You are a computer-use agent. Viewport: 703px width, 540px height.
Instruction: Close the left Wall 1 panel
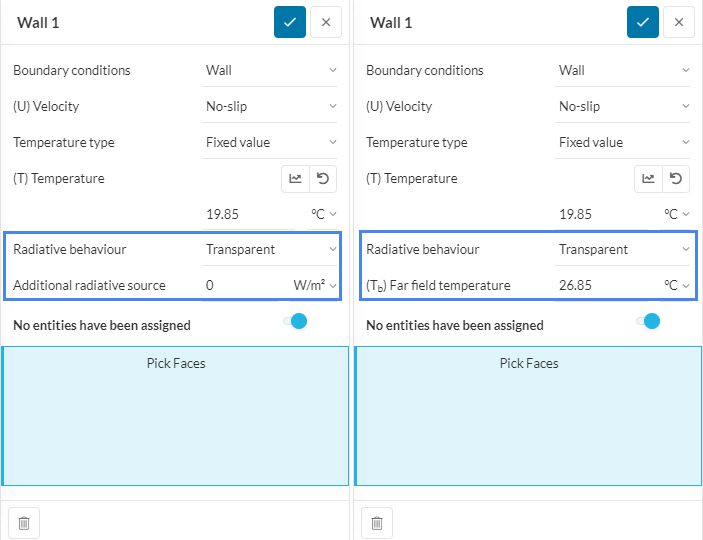coord(325,22)
